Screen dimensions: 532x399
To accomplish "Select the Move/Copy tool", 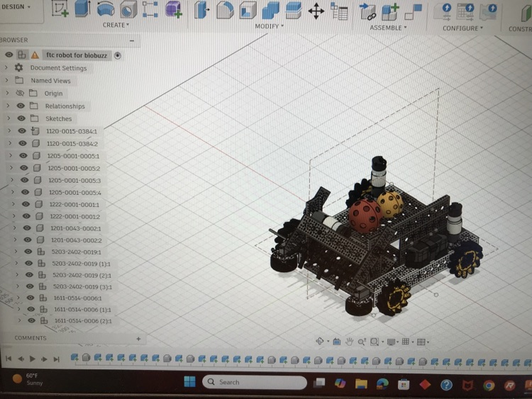I will [316, 11].
